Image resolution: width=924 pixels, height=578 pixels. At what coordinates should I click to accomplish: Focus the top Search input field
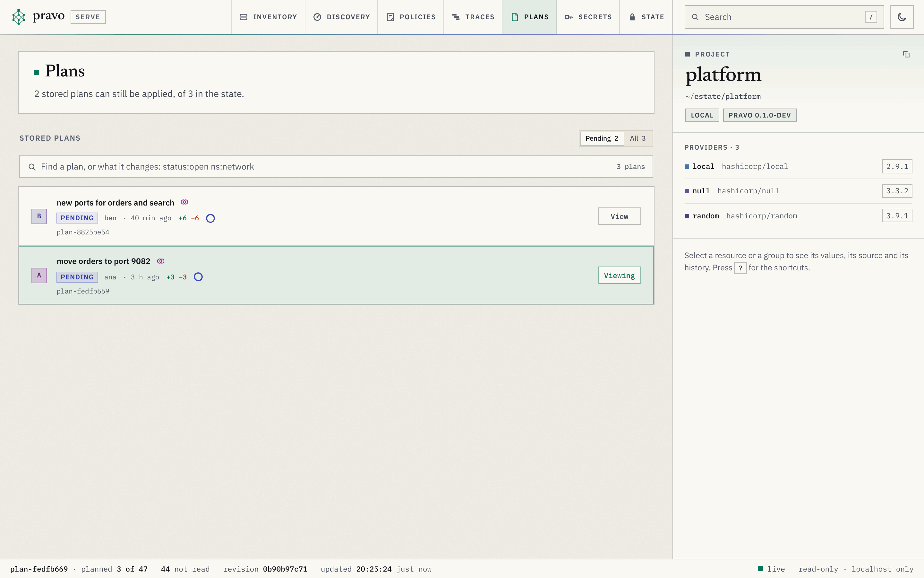click(x=784, y=17)
